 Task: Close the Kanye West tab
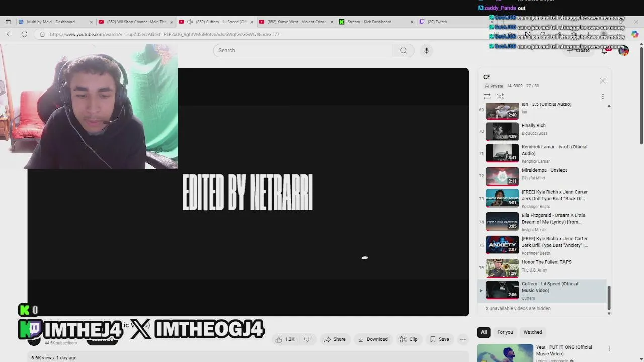pos(331,22)
